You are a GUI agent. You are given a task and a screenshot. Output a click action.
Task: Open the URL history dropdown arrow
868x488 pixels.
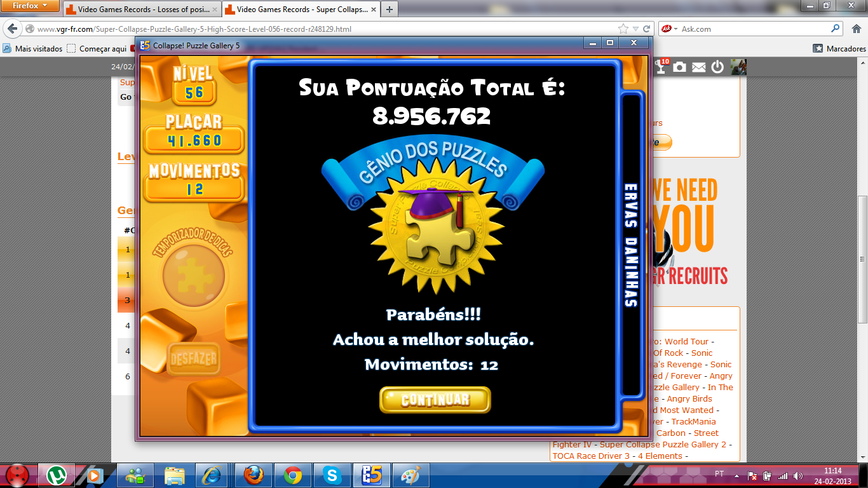(635, 29)
